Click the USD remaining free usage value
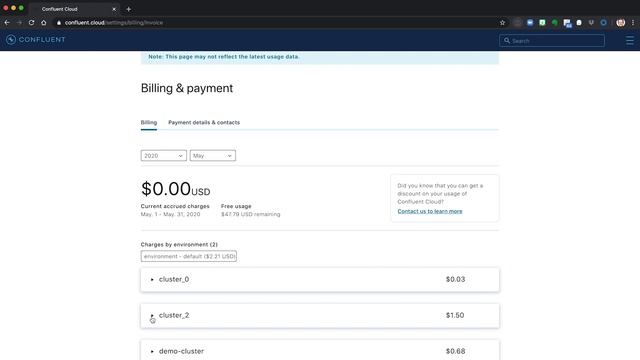The image size is (640, 360). pyautogui.click(x=251, y=214)
